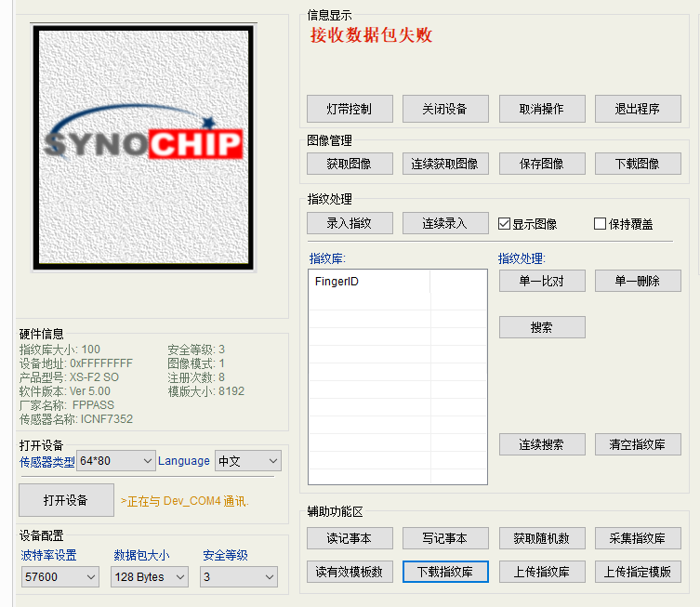The height and width of the screenshot is (607, 700).
Task: Click the 灯带控制 button
Action: coord(350,109)
